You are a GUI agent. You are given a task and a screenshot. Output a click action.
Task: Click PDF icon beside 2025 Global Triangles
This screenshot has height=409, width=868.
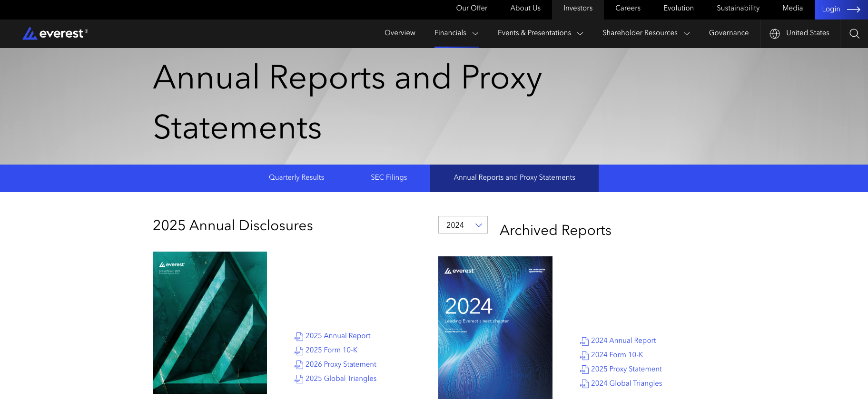[299, 380]
